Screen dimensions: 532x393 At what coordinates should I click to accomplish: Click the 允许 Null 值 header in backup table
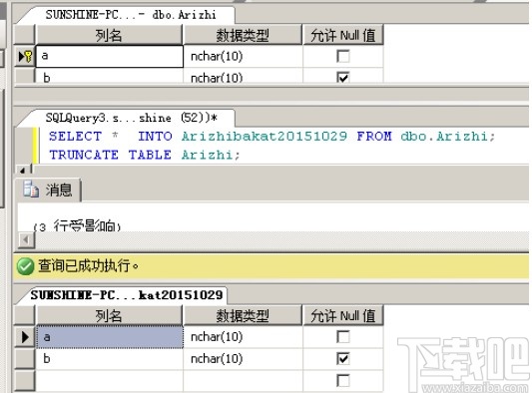(x=343, y=315)
